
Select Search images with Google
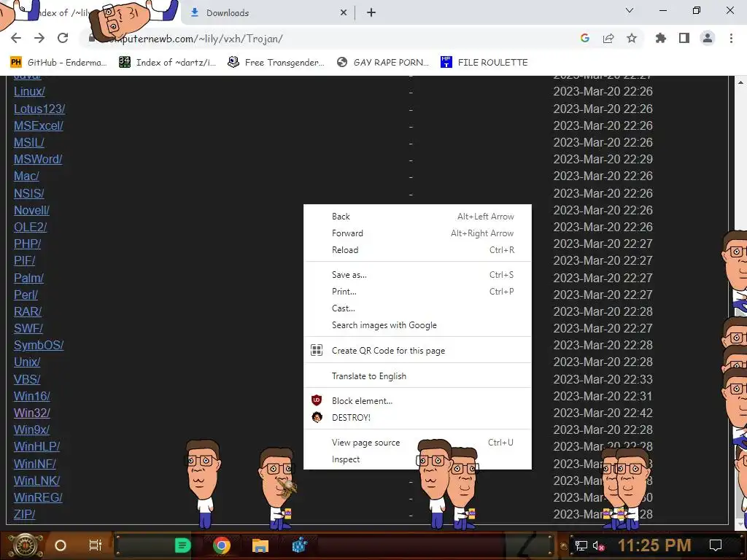[417, 325]
